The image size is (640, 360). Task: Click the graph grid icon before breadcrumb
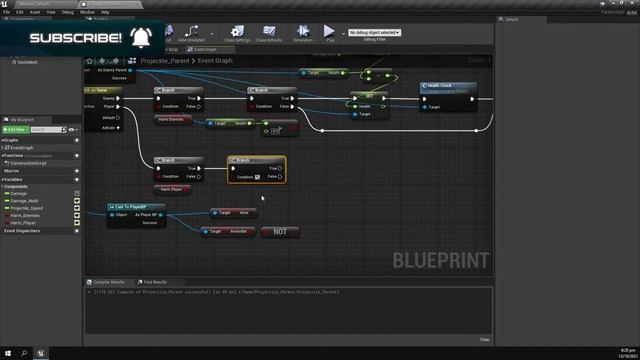132,61
